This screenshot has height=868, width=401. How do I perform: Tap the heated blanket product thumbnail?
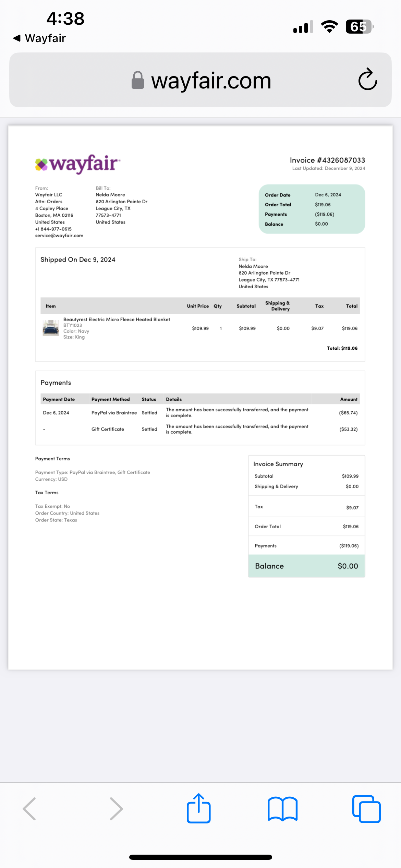tap(51, 328)
